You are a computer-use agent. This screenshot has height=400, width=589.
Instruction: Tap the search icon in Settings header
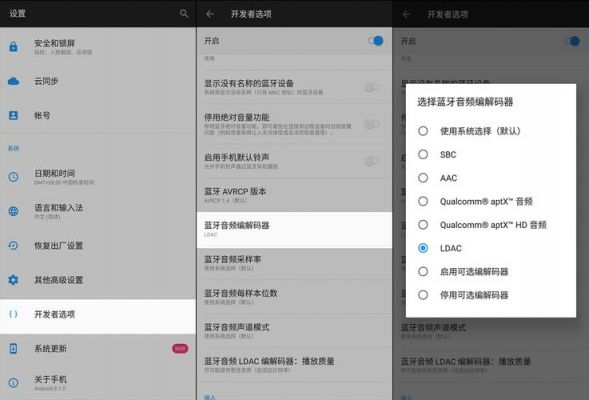tap(184, 14)
